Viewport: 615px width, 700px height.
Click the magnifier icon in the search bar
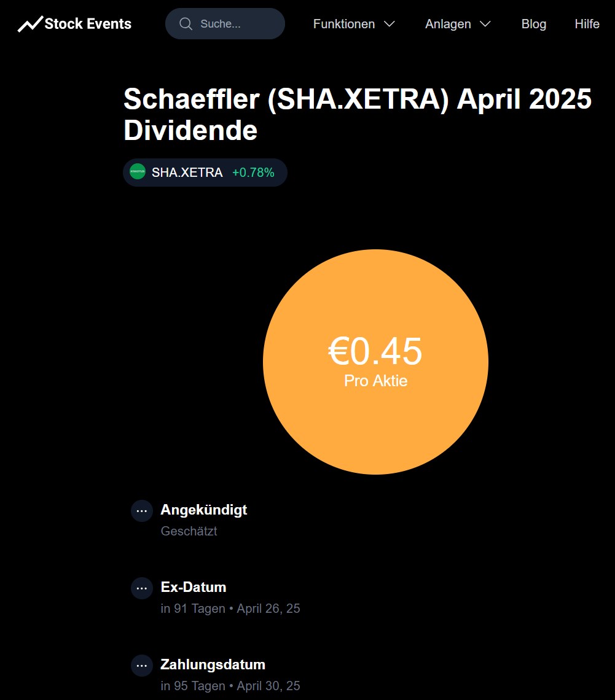[186, 23]
